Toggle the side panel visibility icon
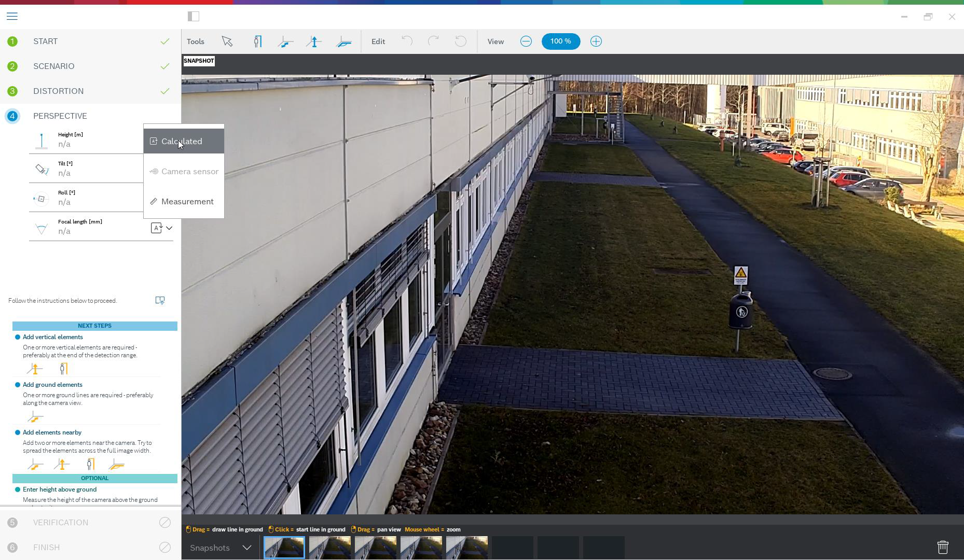The width and height of the screenshot is (964, 560). [x=194, y=17]
